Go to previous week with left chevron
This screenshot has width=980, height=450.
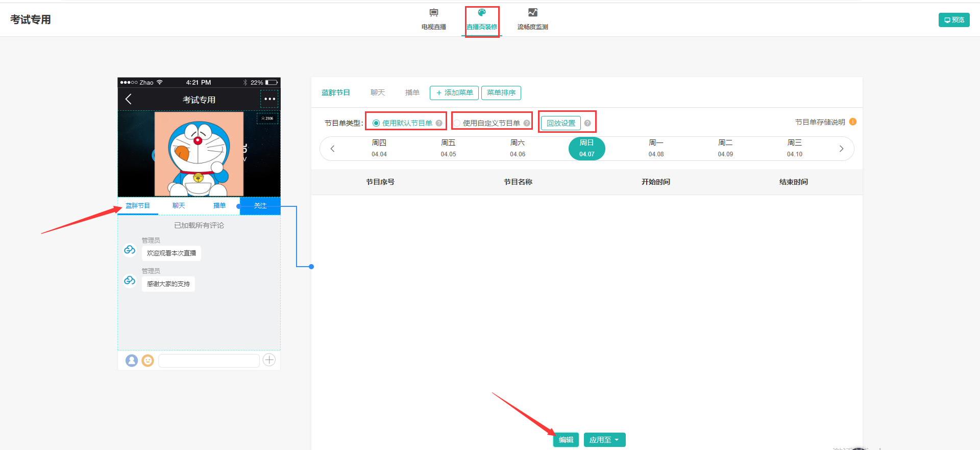[x=332, y=149]
